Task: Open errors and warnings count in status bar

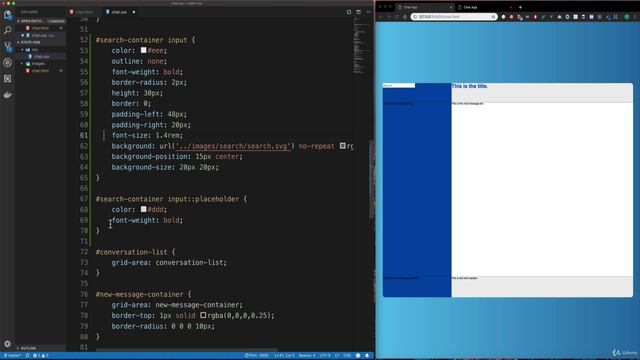Action: [x=40, y=356]
